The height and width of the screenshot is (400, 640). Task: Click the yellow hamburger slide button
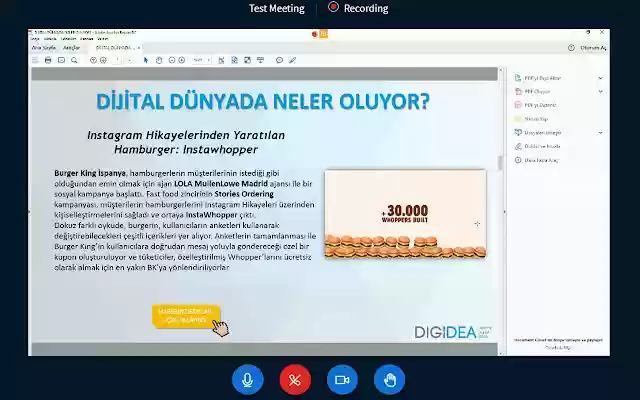[x=187, y=316]
